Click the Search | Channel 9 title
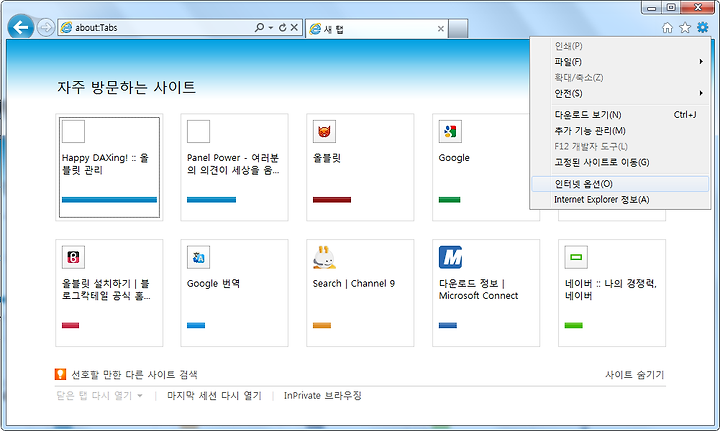The height and width of the screenshot is (431, 720). pyautogui.click(x=354, y=284)
